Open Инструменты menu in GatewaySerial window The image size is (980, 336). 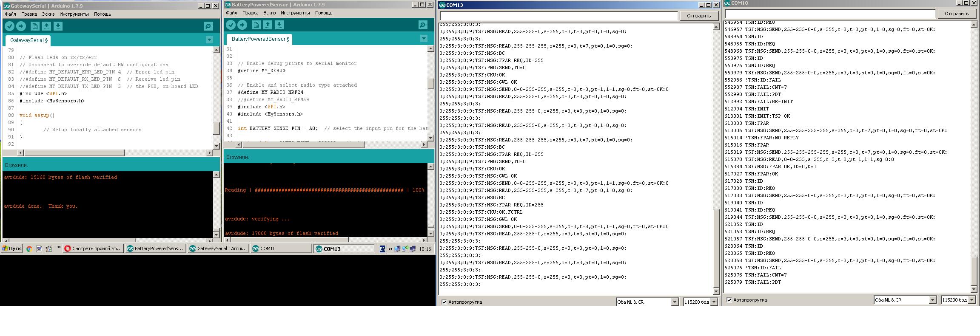click(74, 14)
